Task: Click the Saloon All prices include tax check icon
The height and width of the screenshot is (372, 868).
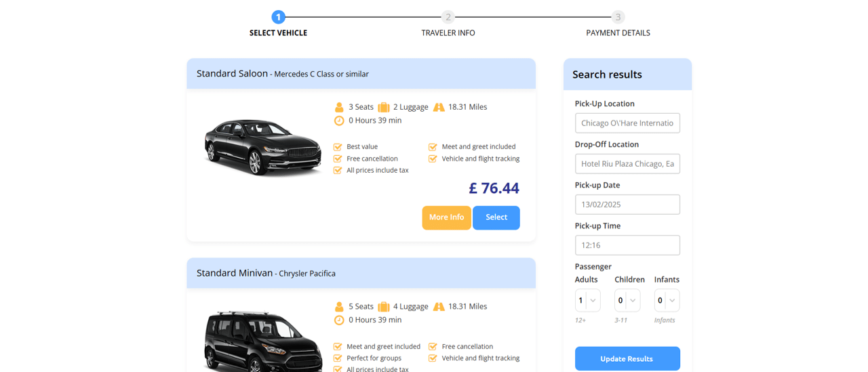Action: click(x=338, y=170)
